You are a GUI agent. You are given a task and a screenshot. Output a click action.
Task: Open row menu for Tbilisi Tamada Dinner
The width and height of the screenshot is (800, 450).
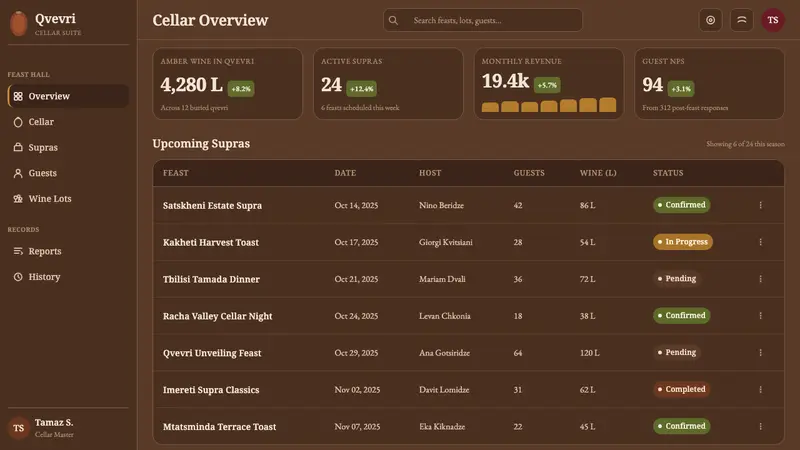click(x=760, y=279)
